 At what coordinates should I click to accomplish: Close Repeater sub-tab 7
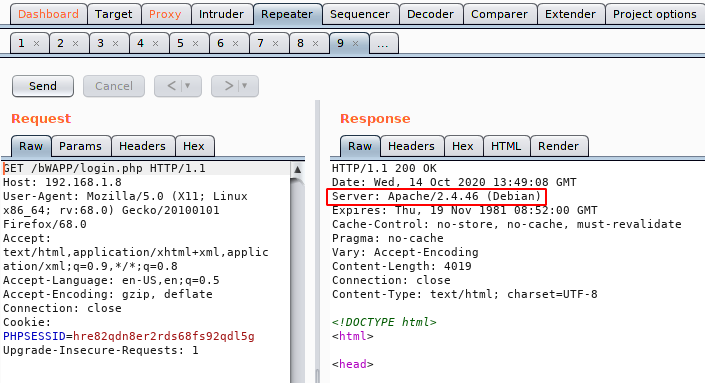click(276, 44)
